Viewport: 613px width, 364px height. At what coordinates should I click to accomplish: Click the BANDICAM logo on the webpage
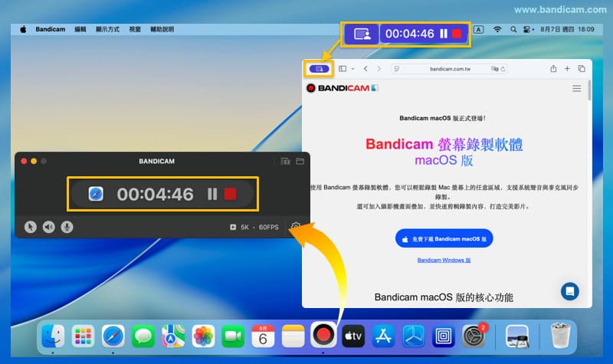click(x=342, y=88)
